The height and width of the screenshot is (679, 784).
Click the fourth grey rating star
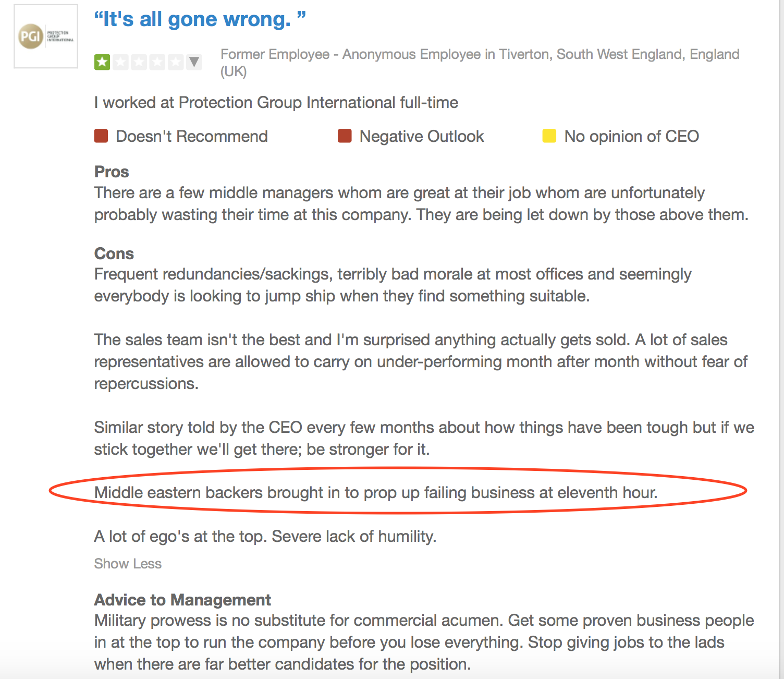[157, 62]
